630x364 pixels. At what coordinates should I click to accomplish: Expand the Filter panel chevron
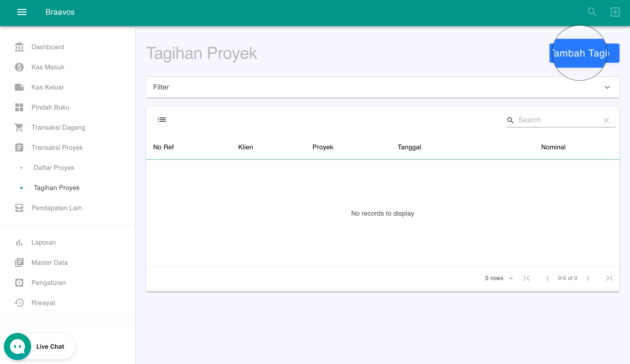tap(607, 87)
